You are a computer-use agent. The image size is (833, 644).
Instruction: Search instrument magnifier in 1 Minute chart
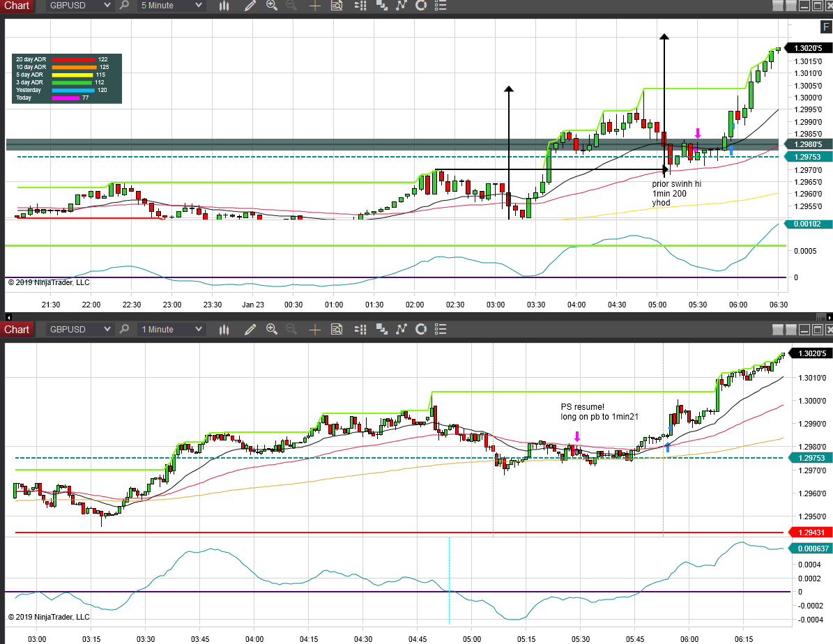click(124, 330)
